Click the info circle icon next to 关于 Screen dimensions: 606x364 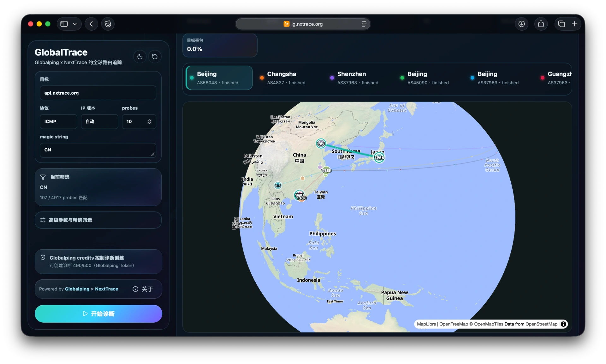click(x=135, y=289)
